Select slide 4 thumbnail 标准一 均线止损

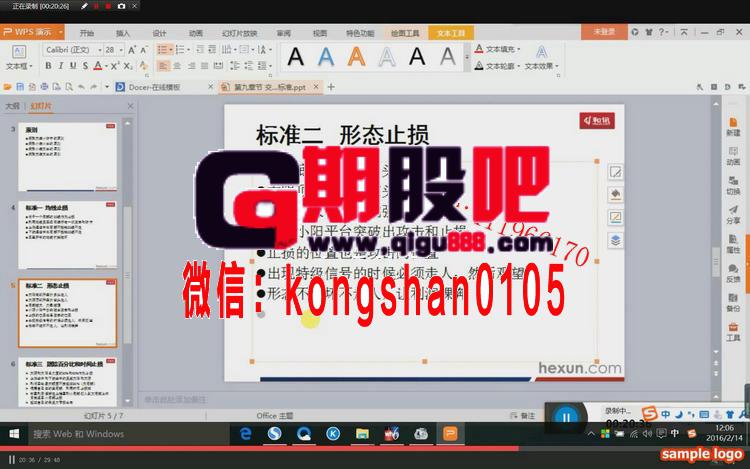(x=67, y=235)
